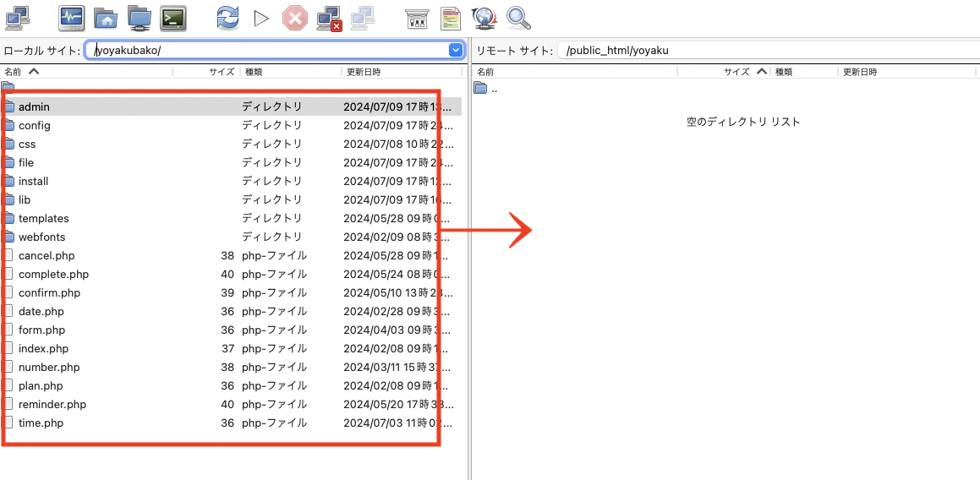Image resolution: width=980 pixels, height=480 pixels.
Task: Toggle directory comparison
Action: click(451, 19)
